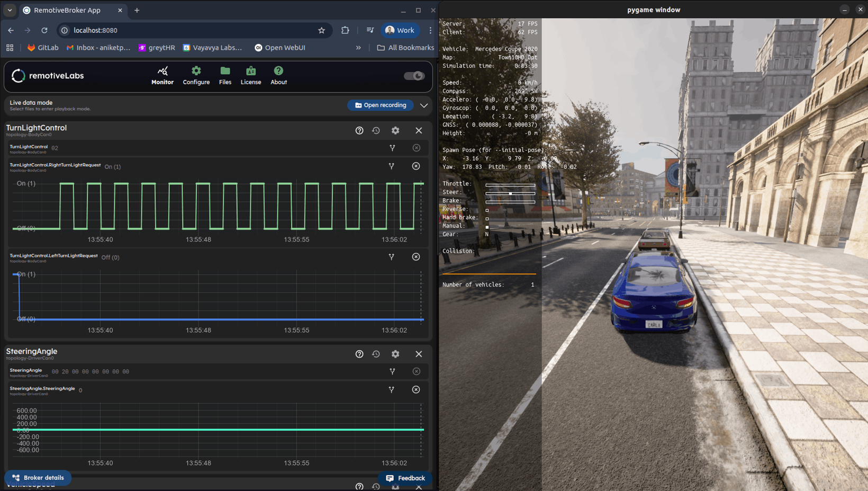Click the Open recording button
The width and height of the screenshot is (868, 491).
click(x=381, y=105)
